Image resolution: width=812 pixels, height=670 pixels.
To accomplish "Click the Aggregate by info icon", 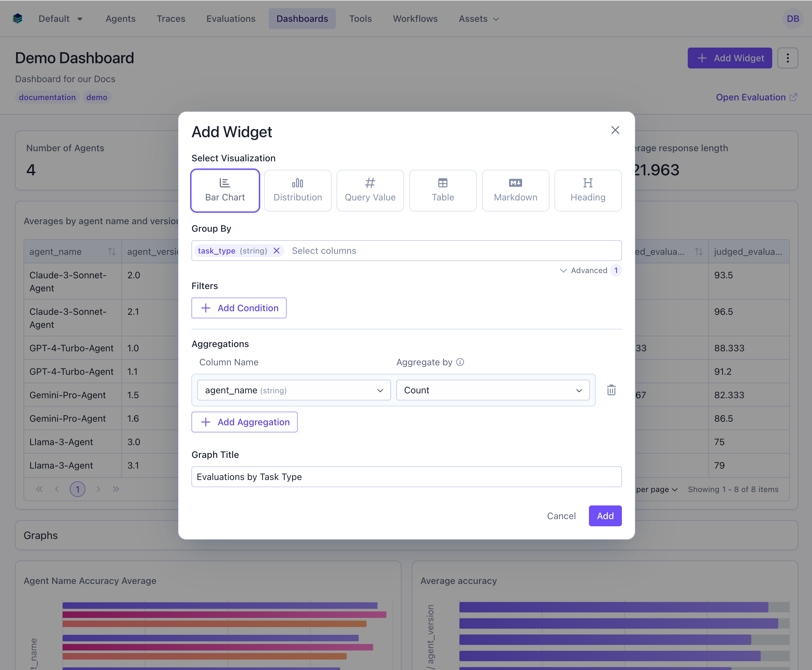I will [460, 362].
